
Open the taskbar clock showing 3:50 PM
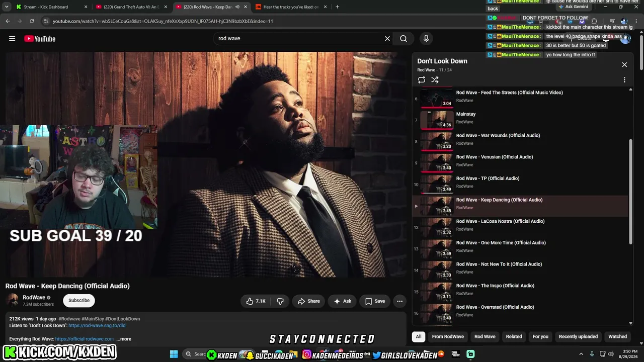[x=630, y=354]
